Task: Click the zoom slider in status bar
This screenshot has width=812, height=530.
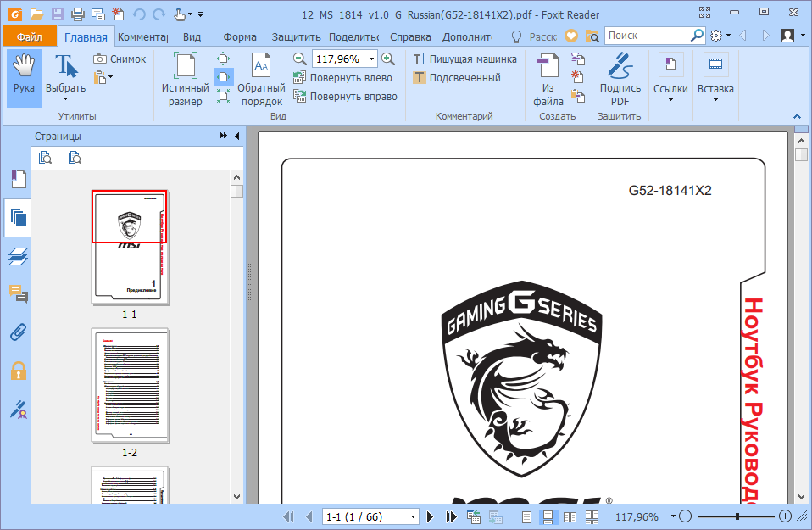Action: pyautogui.click(x=736, y=516)
